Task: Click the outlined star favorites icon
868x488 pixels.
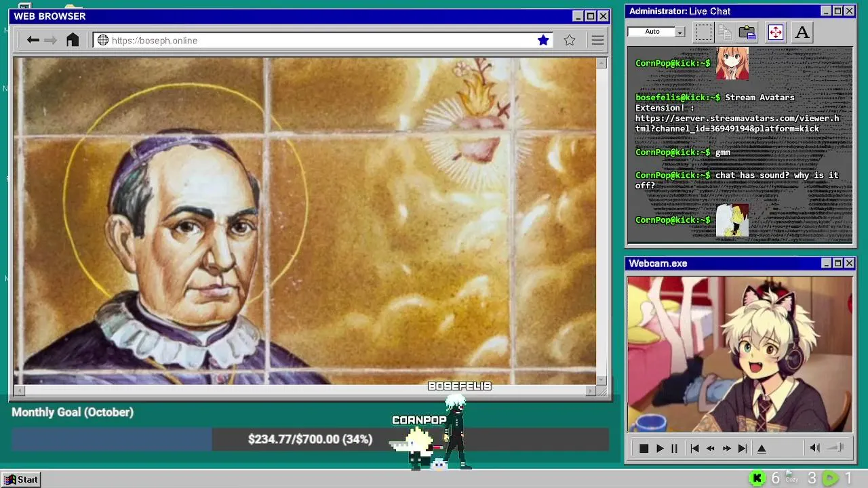Action: (570, 41)
